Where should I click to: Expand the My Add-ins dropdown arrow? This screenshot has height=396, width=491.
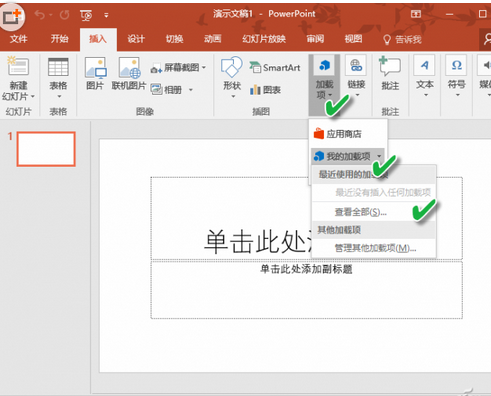coord(379,156)
